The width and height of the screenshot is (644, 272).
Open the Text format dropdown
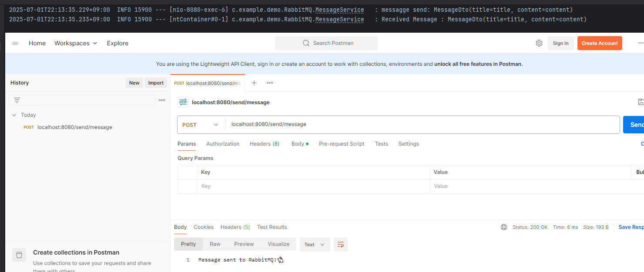(315, 245)
